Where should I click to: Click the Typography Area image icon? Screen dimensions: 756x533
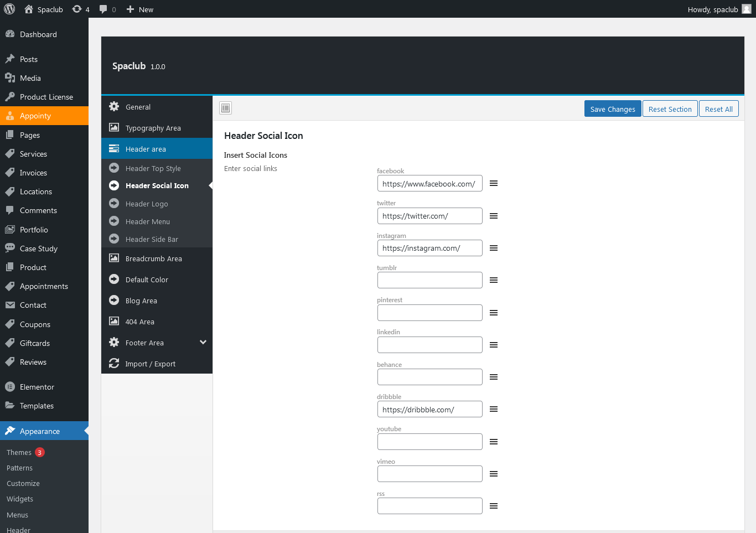114,127
